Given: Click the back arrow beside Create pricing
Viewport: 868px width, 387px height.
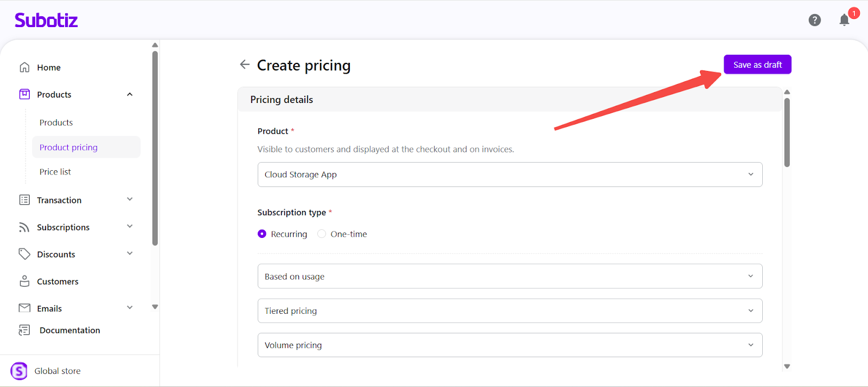Looking at the screenshot, I should (245, 64).
